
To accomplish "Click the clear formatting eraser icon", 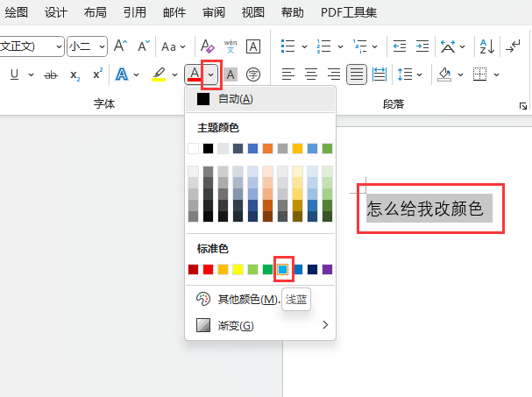I will pos(207,46).
